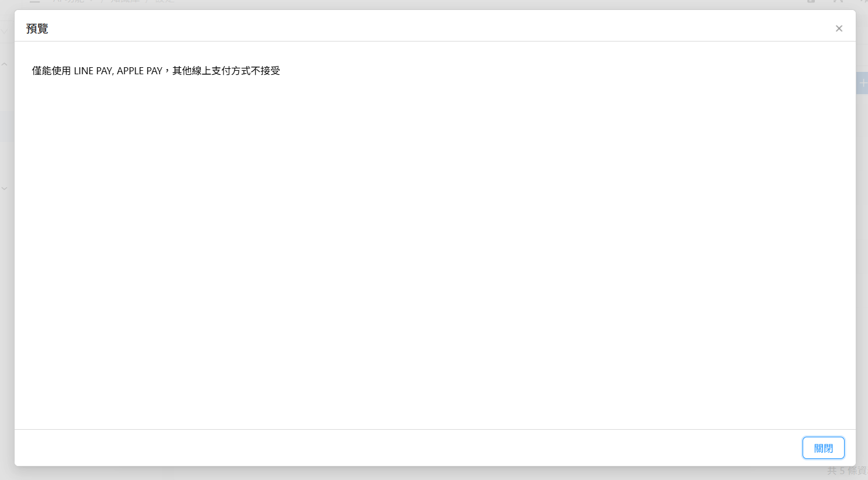
Task: Click the highlighted sidebar item at left edge
Action: click(x=6, y=126)
